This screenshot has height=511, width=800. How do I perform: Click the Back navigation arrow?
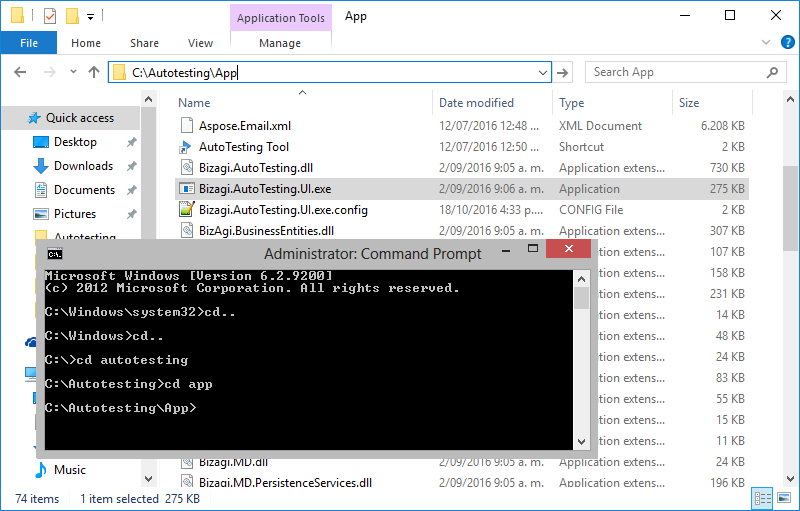[x=20, y=72]
